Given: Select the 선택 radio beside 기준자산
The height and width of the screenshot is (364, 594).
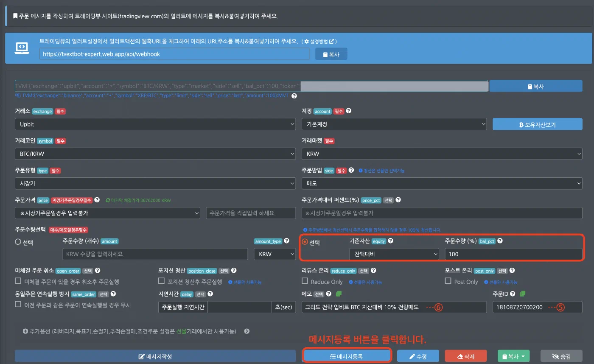Looking at the screenshot, I should click(x=305, y=242).
